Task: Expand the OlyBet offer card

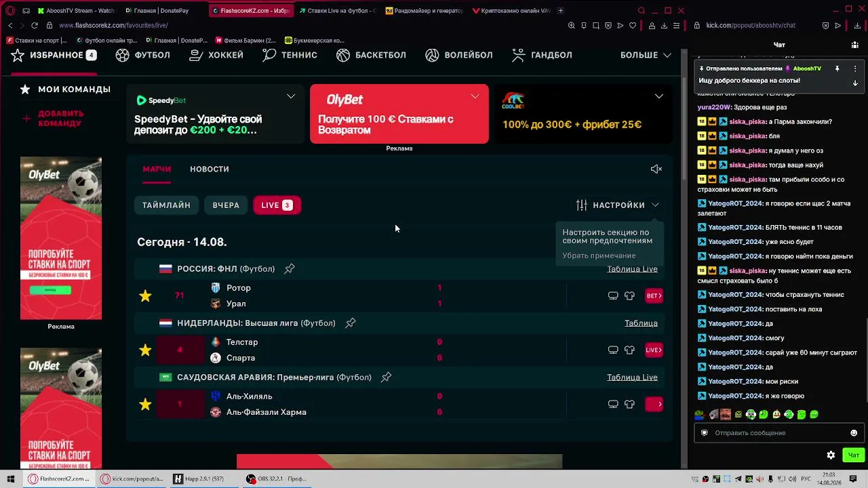Action: pyautogui.click(x=475, y=96)
